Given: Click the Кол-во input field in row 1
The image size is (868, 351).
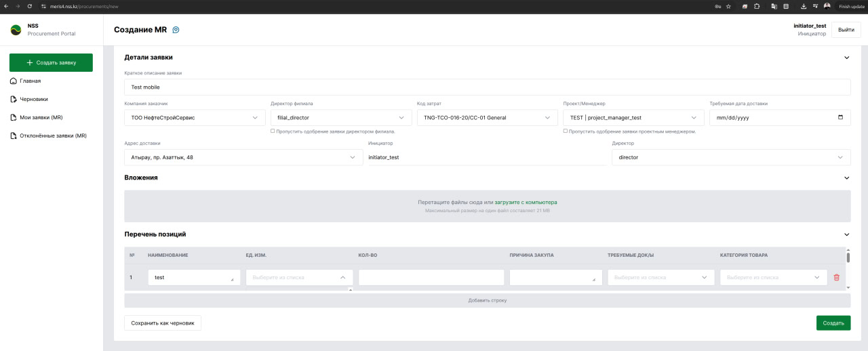Looking at the screenshot, I should pos(431,277).
